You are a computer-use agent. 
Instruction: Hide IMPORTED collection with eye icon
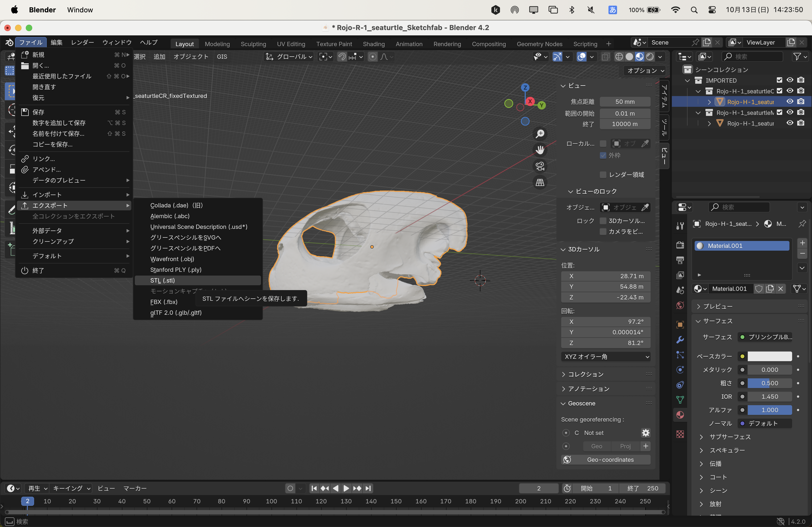pos(790,80)
